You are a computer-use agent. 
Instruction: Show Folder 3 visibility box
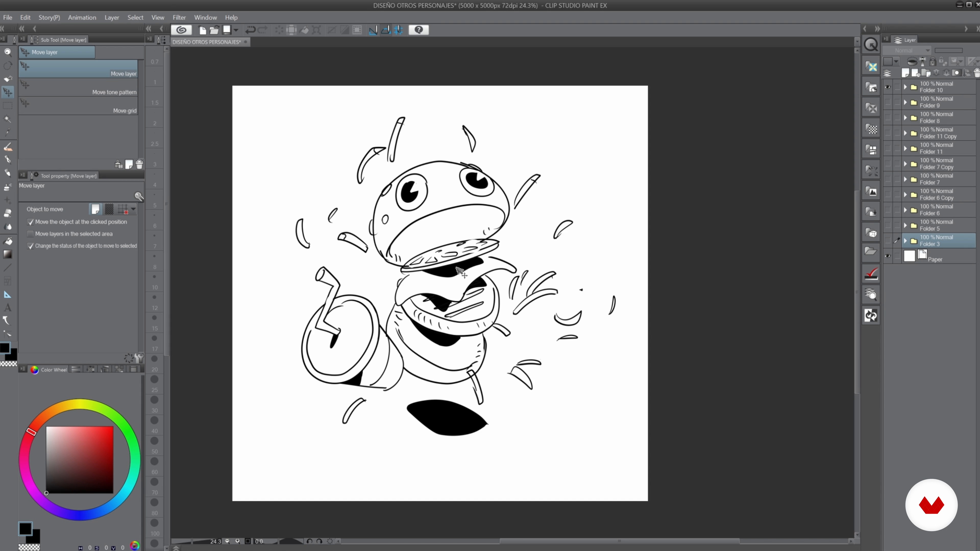pyautogui.click(x=887, y=241)
